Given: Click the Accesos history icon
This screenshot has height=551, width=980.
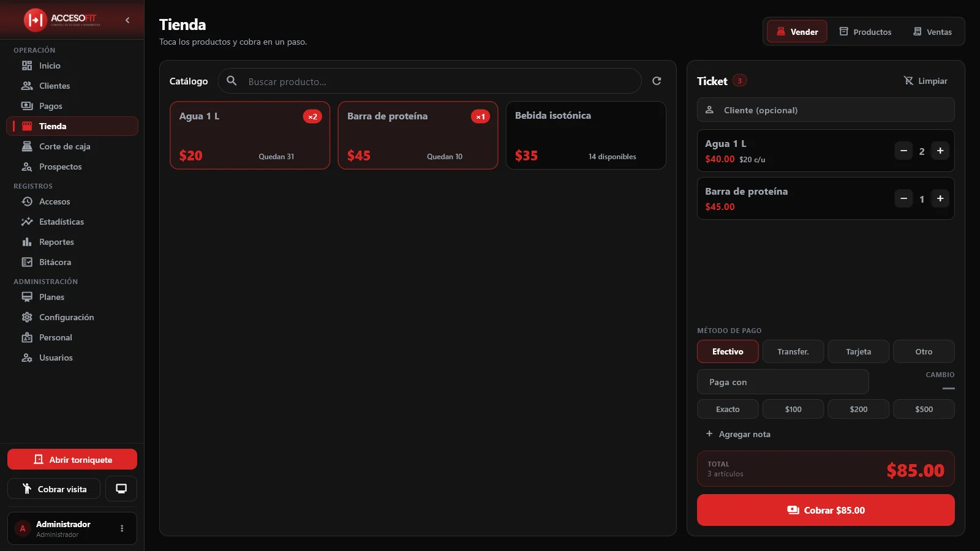Looking at the screenshot, I should click(27, 201).
